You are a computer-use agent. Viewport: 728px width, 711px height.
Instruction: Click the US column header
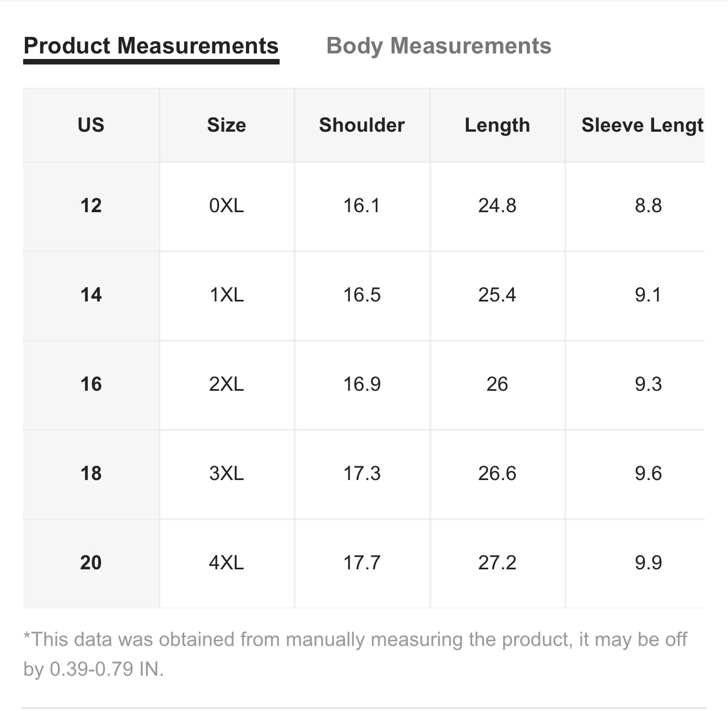(91, 125)
